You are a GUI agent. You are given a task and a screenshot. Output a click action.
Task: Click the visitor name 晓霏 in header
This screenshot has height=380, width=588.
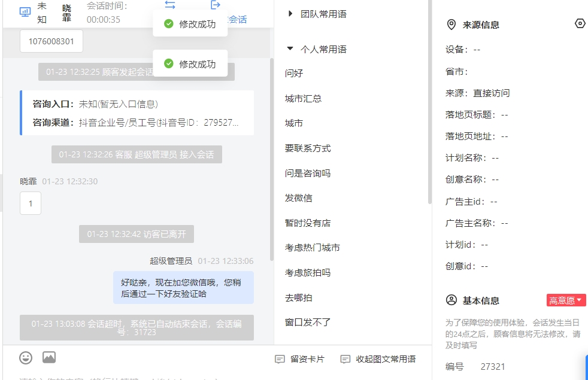click(x=66, y=13)
